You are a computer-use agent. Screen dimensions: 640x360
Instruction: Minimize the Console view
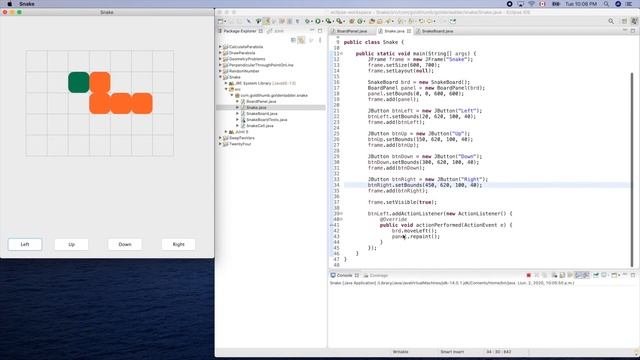pos(625,275)
